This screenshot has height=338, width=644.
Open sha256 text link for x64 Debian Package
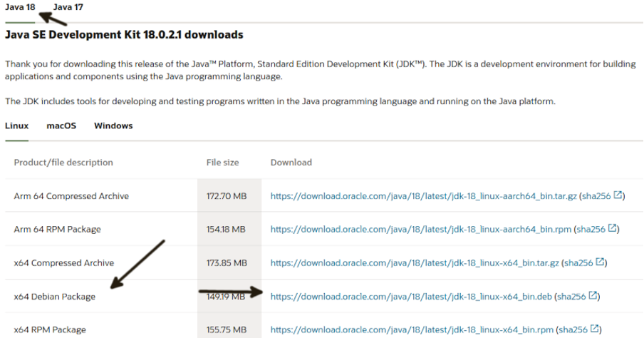tap(571, 297)
